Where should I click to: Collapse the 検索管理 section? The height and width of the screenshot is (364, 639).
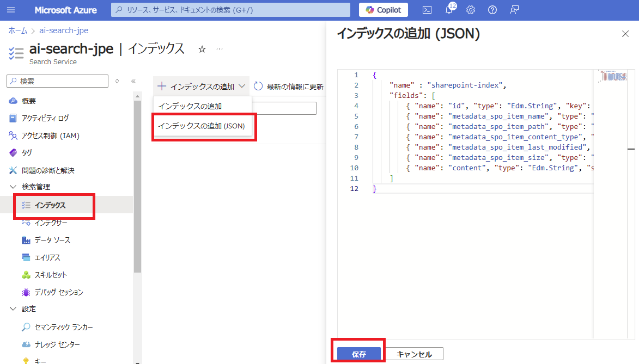pyautogui.click(x=13, y=187)
